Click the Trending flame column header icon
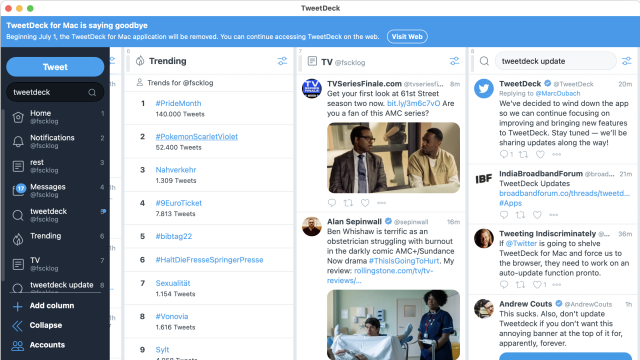This screenshot has height=360, width=640. [x=140, y=61]
